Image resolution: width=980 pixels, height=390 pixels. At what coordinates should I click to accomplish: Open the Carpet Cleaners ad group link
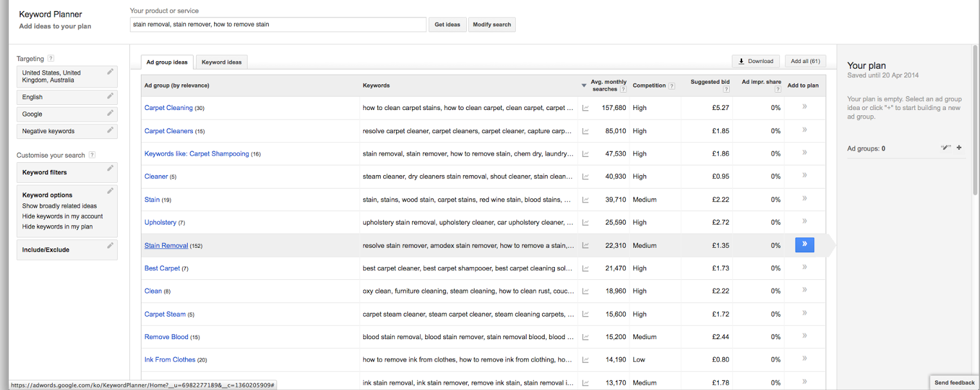(168, 131)
